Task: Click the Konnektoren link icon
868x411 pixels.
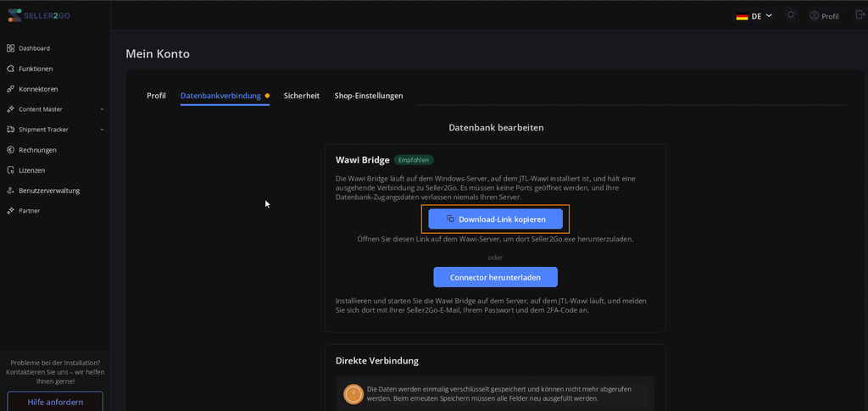Action: tap(10, 89)
